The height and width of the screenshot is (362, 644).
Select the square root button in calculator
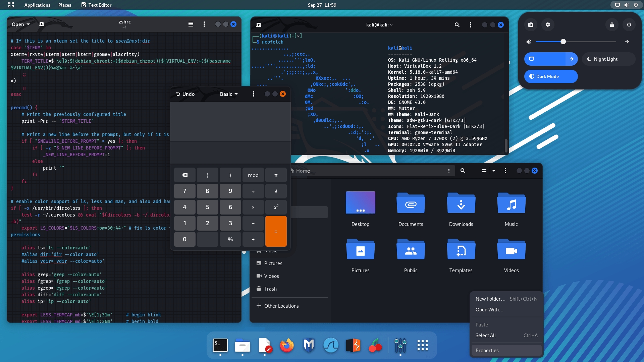(x=276, y=190)
